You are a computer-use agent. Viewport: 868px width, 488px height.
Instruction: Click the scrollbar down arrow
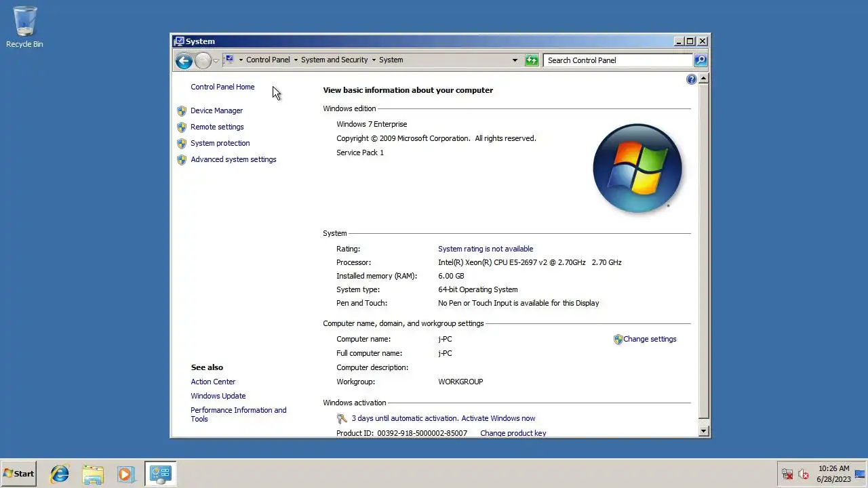click(x=703, y=430)
